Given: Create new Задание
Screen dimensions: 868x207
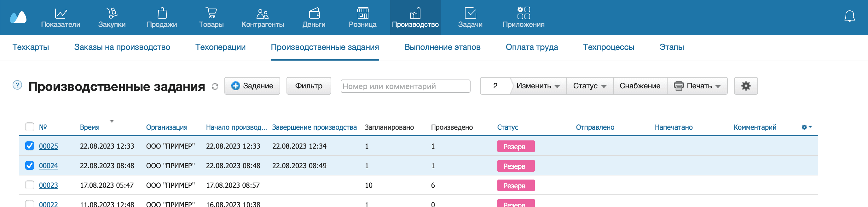Looking at the screenshot, I should point(252,86).
